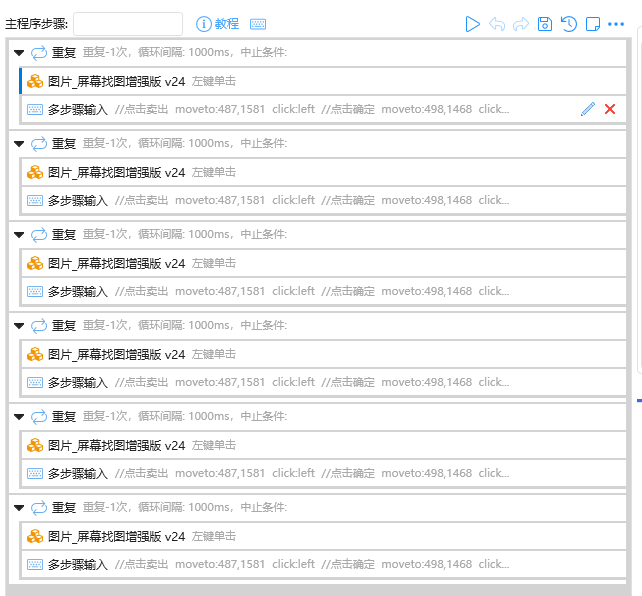Save the steps with the floppy disk icon
Image resolution: width=642 pixels, height=596 pixels.
(545, 24)
